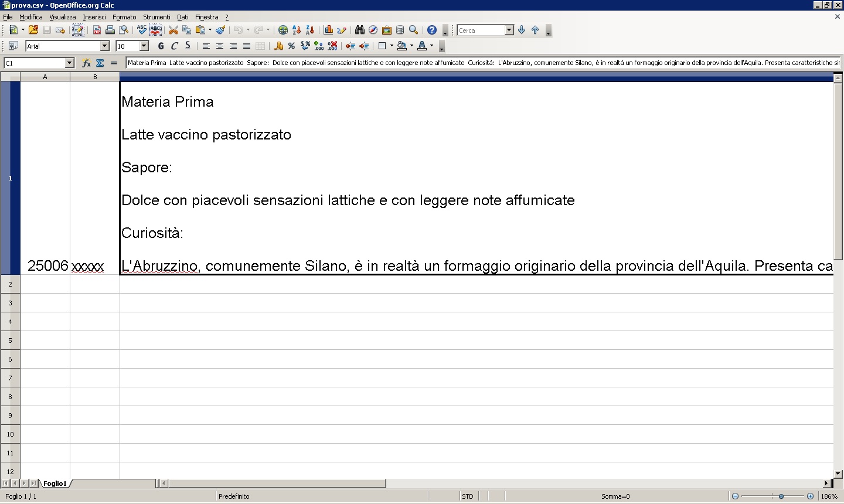Click the zoom slider handle
This screenshot has height=504, width=844.
781,496
